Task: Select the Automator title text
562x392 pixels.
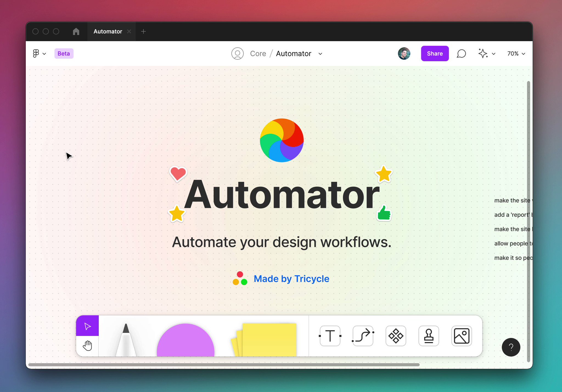Action: coord(282,195)
